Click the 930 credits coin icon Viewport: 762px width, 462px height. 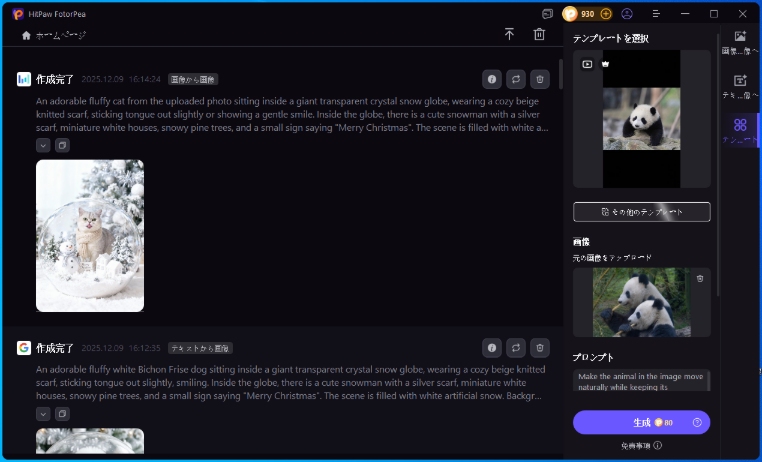570,14
